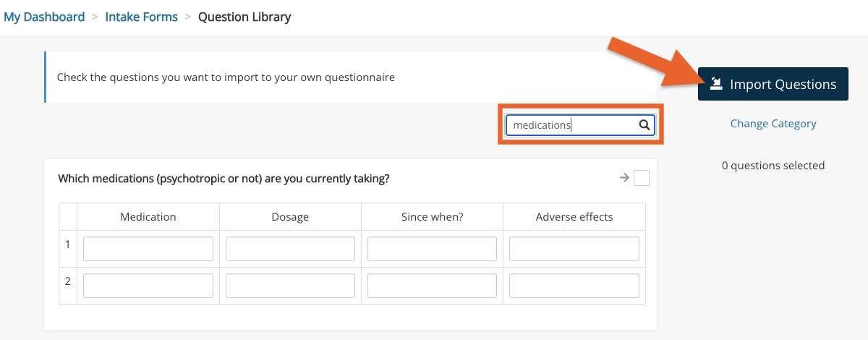The height and width of the screenshot is (340, 868).
Task: Open the Change Category link
Action: point(773,124)
